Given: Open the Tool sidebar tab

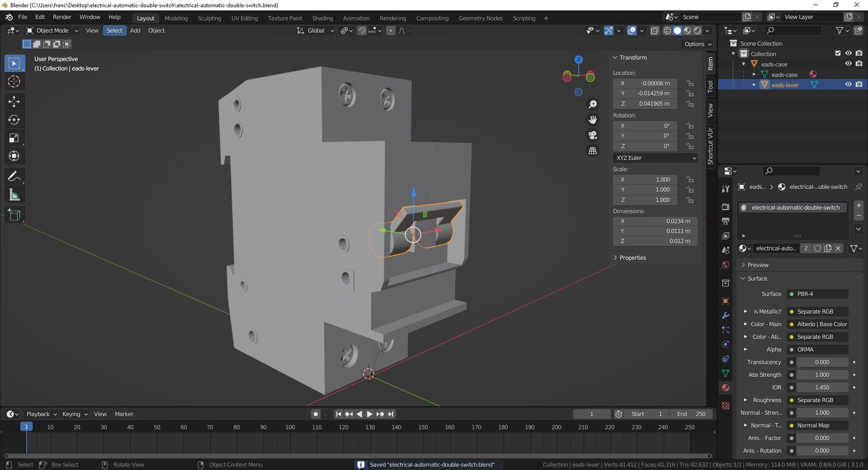Looking at the screenshot, I should point(710,86).
